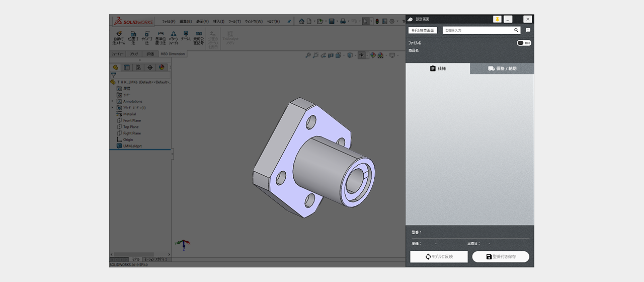Expand the Annotations tree node
Image resolution: width=644 pixels, height=282 pixels.
pos(112,101)
